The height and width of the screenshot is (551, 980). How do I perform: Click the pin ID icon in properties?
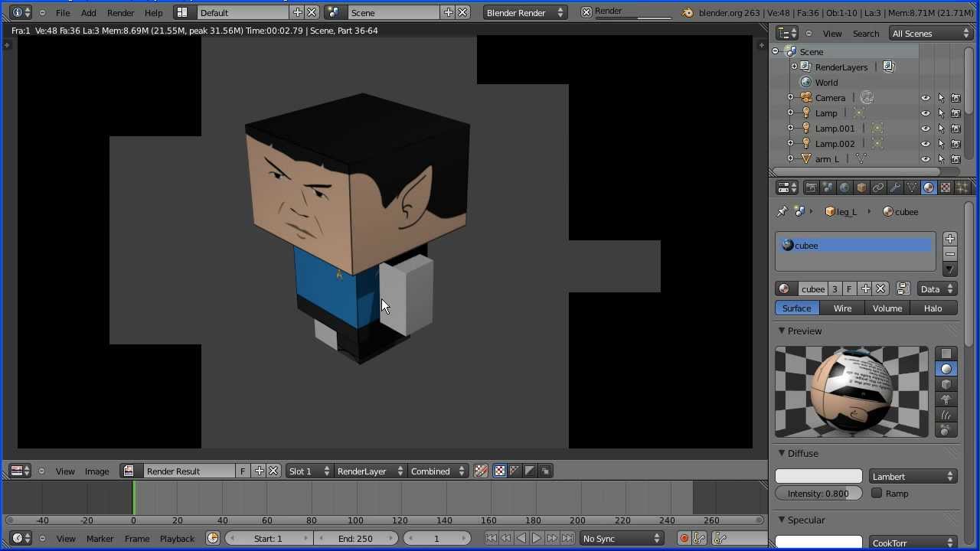pyautogui.click(x=782, y=212)
